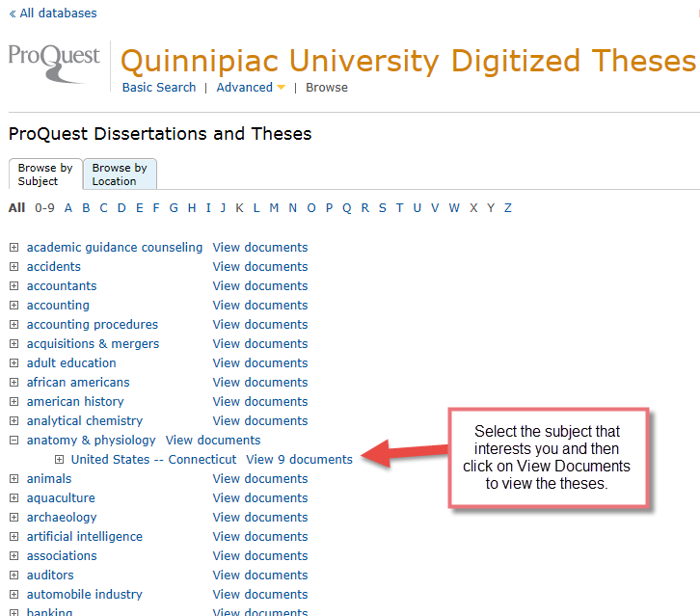Image resolution: width=700 pixels, height=616 pixels.
Task: Collapse anatomy & physiology subject node
Action: [x=14, y=441]
